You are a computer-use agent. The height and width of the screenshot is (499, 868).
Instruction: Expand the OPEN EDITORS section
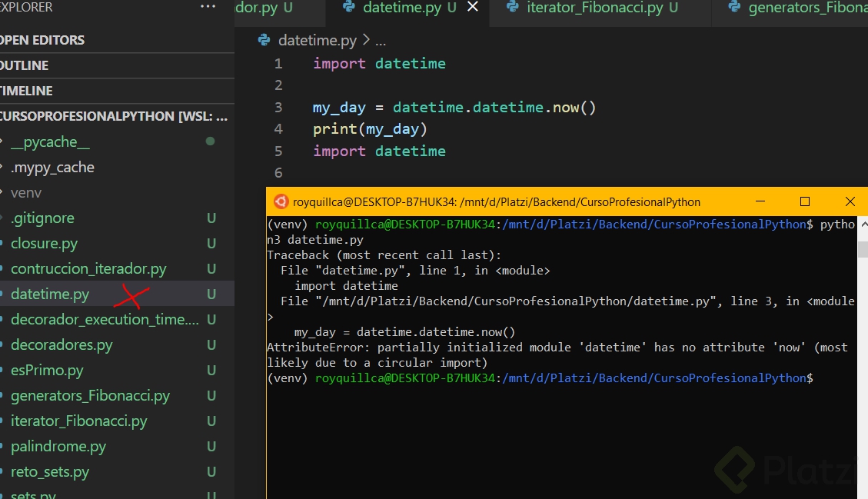pos(42,40)
